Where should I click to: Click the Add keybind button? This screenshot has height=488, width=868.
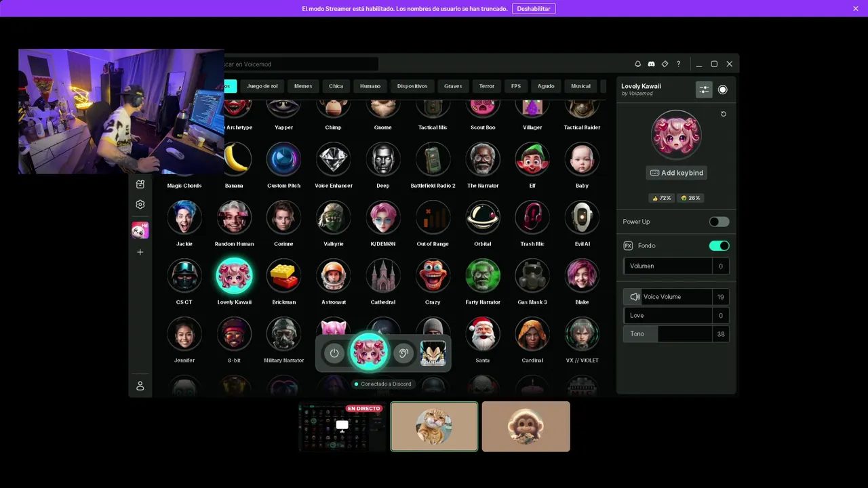676,173
